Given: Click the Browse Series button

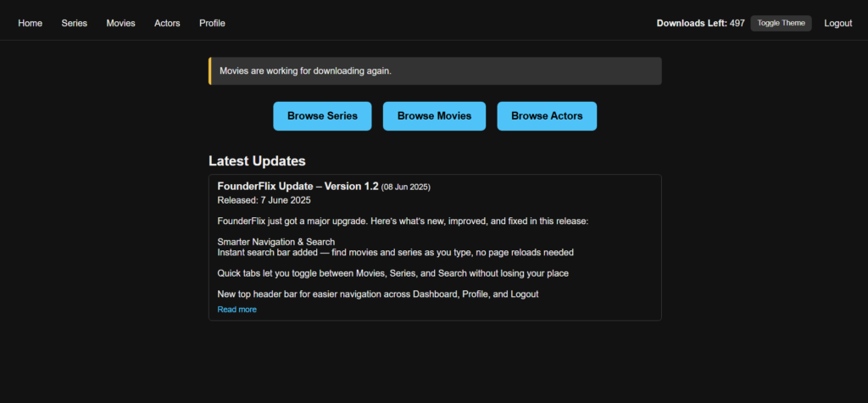Looking at the screenshot, I should point(322,116).
